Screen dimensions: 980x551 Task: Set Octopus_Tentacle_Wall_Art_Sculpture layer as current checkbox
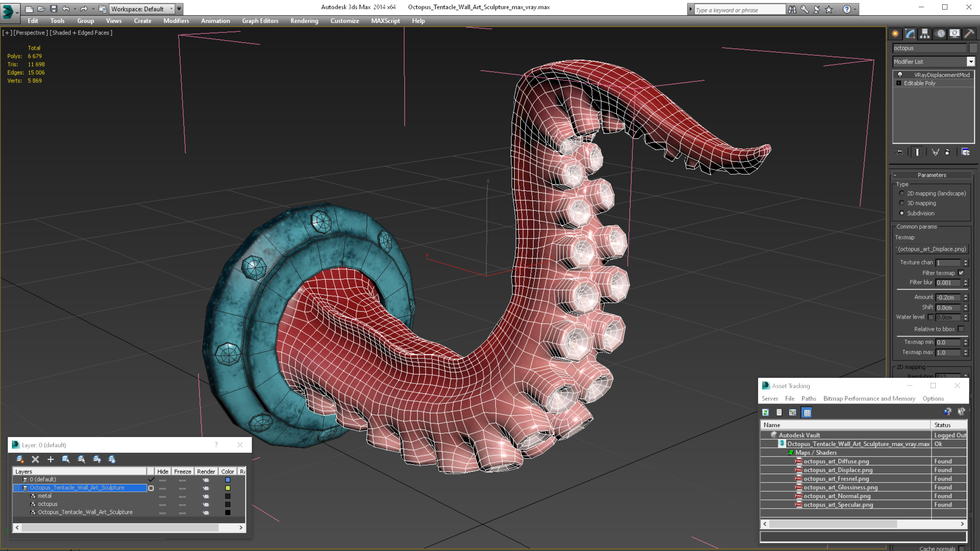[151, 488]
